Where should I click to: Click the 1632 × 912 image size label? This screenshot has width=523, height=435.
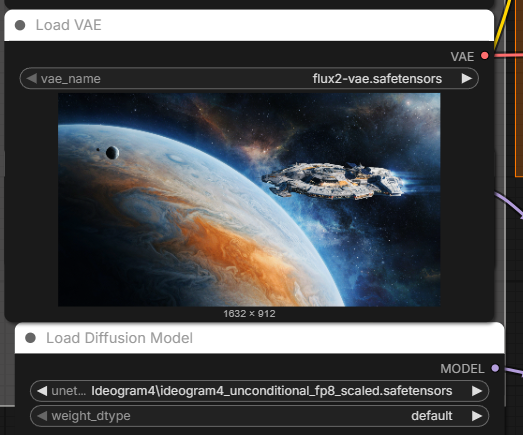[x=249, y=314]
